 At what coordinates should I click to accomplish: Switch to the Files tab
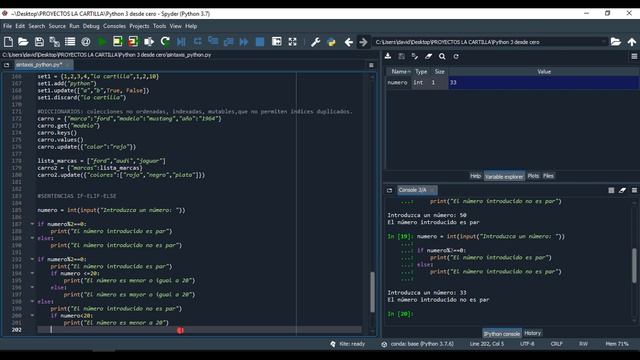tap(548, 176)
